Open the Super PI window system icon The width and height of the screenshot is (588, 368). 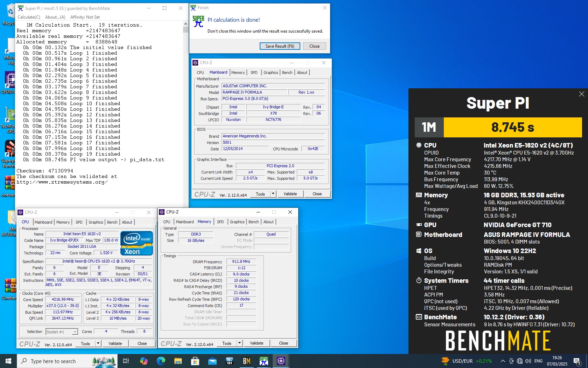click(20, 8)
